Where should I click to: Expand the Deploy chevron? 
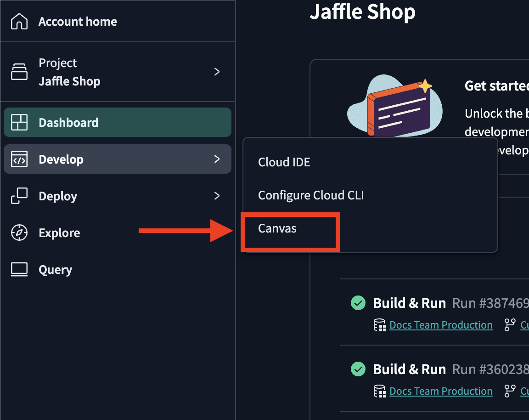(217, 196)
